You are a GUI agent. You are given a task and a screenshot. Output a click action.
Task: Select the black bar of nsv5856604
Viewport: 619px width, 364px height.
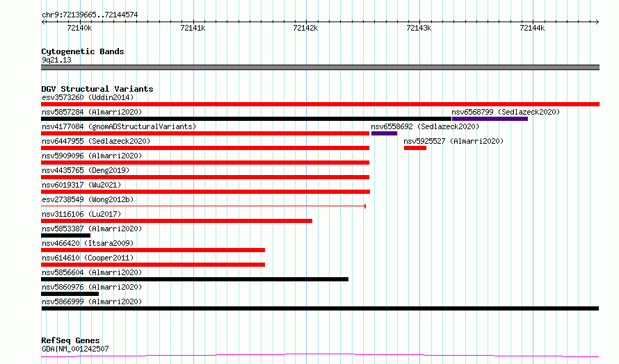[x=195, y=279]
